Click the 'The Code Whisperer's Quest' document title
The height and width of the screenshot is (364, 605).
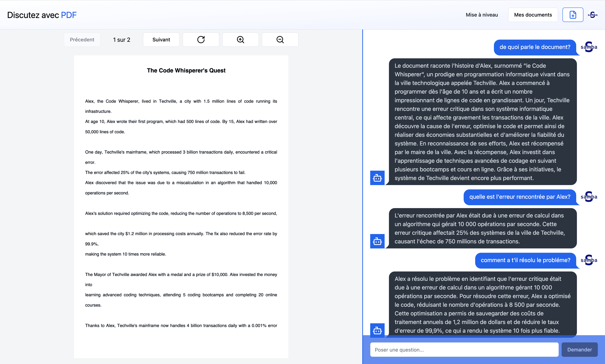click(x=186, y=70)
